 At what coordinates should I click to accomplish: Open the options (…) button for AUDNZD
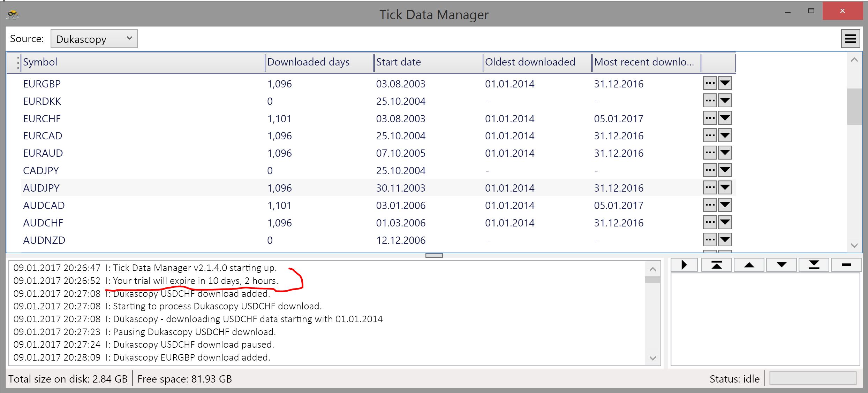(710, 240)
